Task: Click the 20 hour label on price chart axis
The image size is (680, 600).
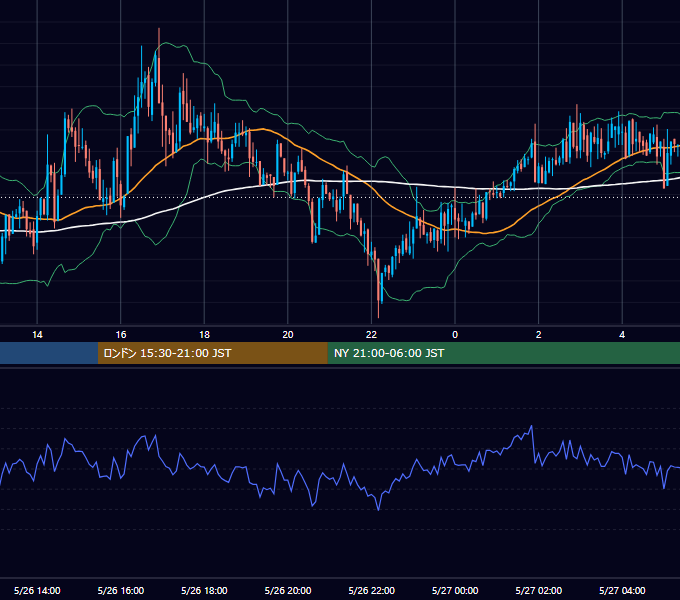Action: pyautogui.click(x=288, y=335)
